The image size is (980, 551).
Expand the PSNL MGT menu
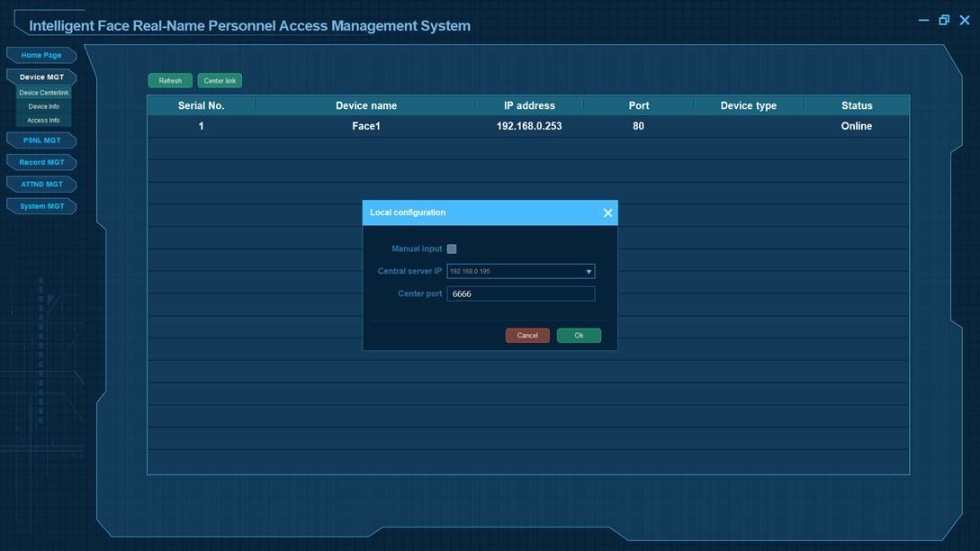[x=41, y=140]
